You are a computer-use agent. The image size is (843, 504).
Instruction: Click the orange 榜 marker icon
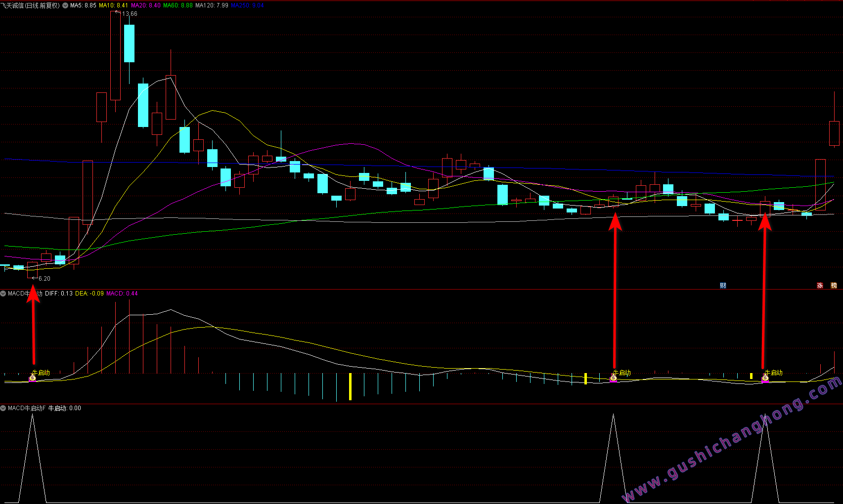click(x=834, y=285)
